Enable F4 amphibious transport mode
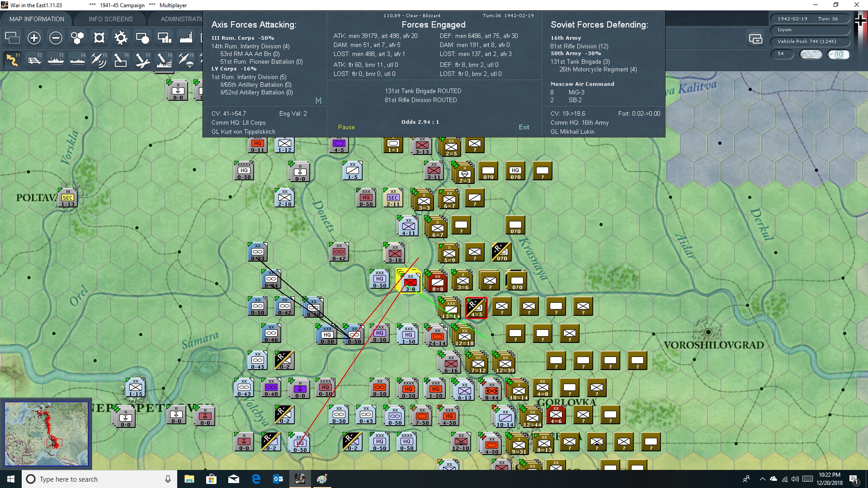The width and height of the screenshot is (868, 488). pyautogui.click(x=77, y=60)
